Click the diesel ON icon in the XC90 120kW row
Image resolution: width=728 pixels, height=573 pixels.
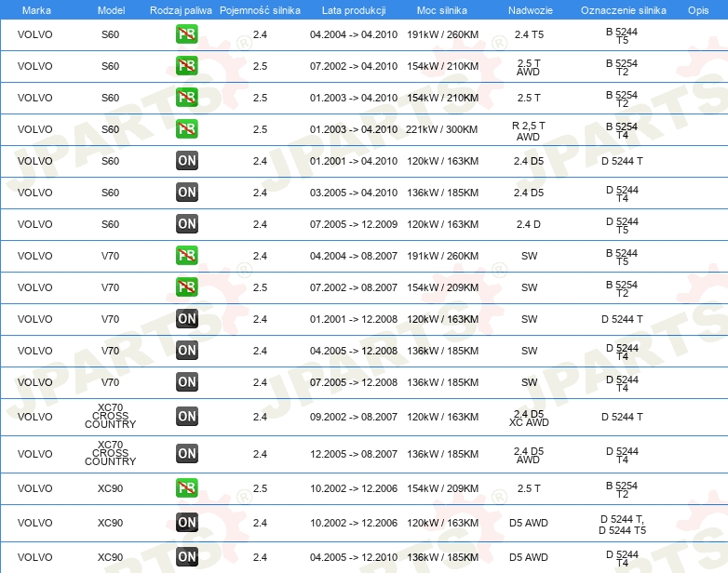(186, 523)
